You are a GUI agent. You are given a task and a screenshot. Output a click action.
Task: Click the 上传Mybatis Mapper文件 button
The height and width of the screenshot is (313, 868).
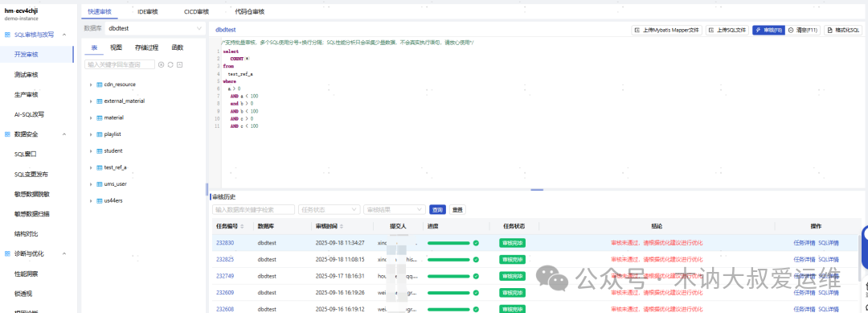[667, 31]
